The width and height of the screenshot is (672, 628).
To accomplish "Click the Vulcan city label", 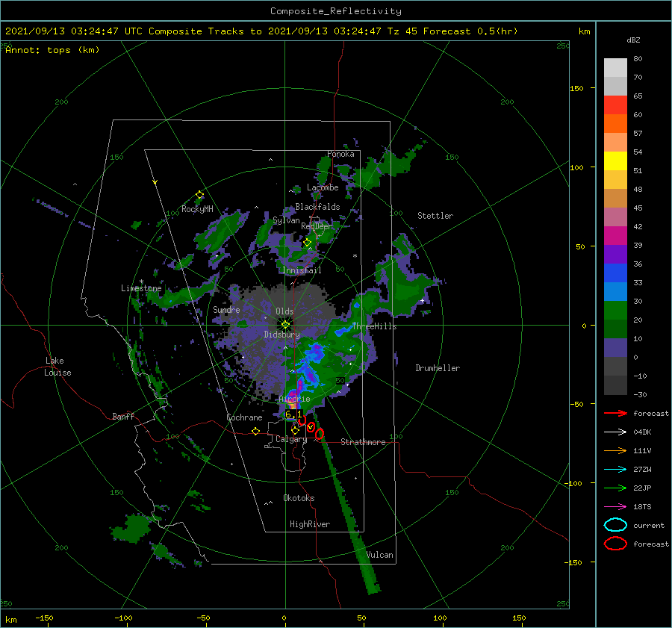I will [380, 555].
